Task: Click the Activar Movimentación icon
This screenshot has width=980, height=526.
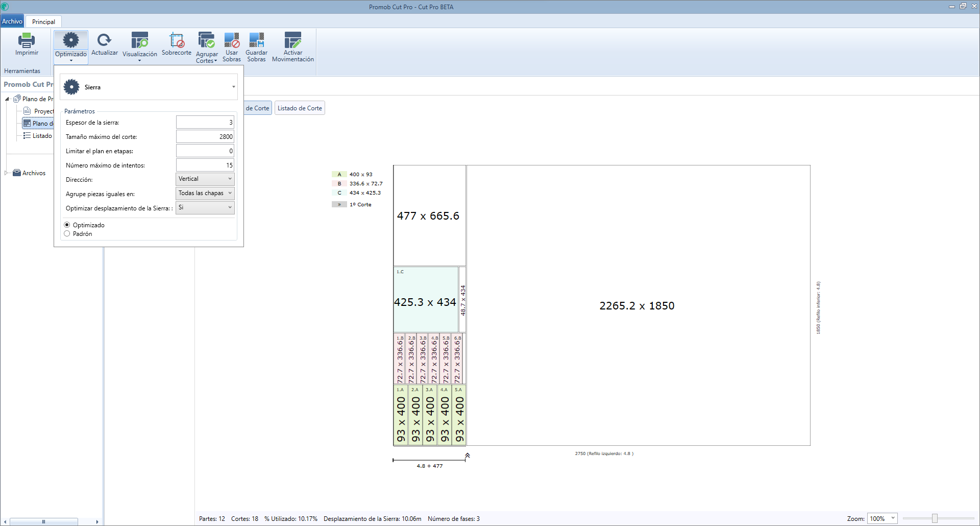Action: coord(293,40)
